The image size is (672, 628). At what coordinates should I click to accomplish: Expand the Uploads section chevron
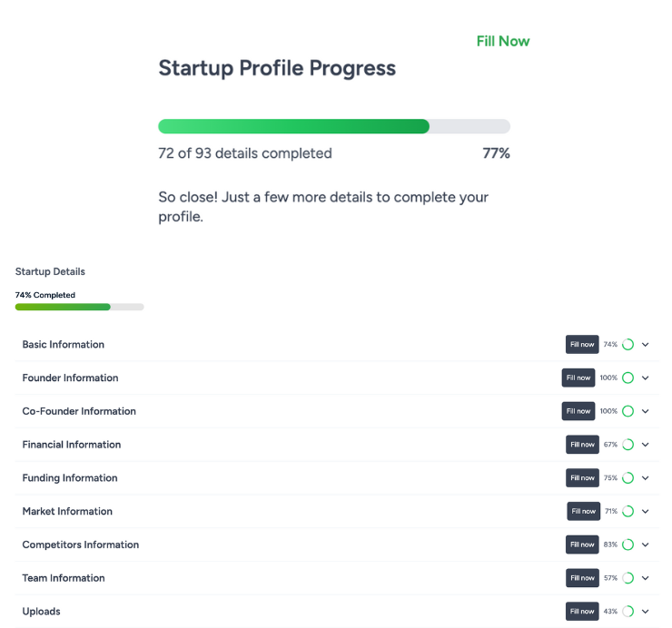click(x=646, y=612)
